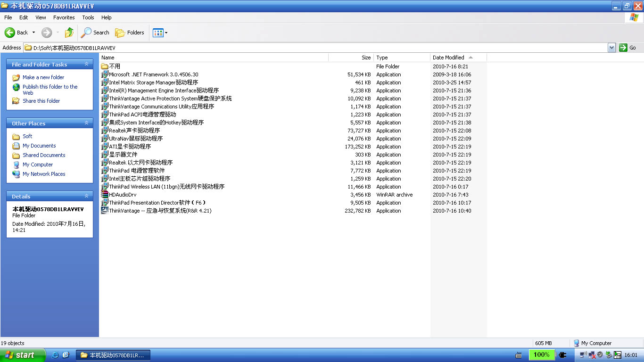Click the Make a new folder link
Screen dimensions: 644x362
click(43, 77)
